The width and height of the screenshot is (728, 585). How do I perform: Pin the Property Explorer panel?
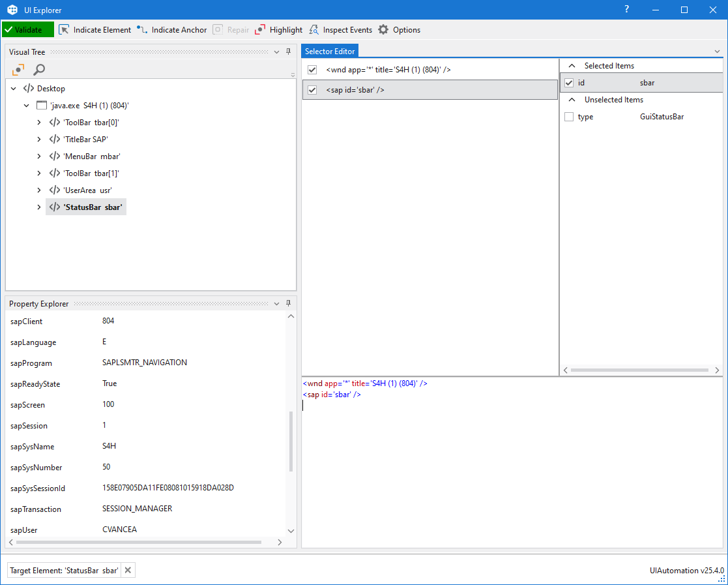[x=287, y=303]
